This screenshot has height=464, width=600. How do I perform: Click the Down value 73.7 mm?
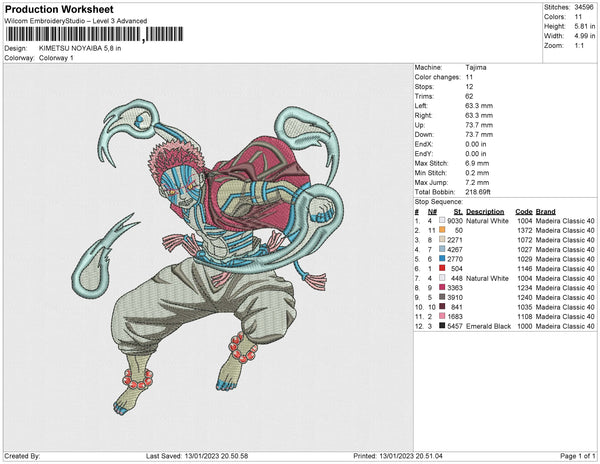[479, 135]
